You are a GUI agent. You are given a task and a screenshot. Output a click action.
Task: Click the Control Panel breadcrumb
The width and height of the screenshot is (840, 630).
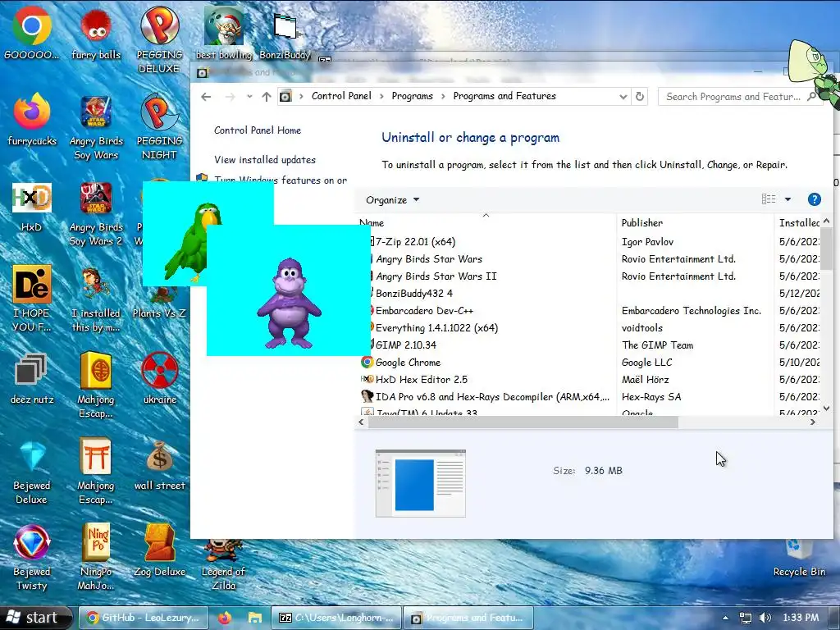pos(341,96)
